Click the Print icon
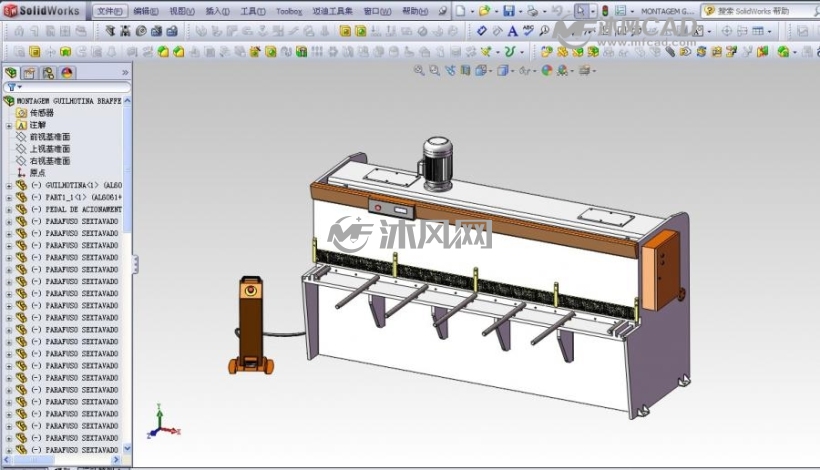This screenshot has width=820, height=470. 532,10
